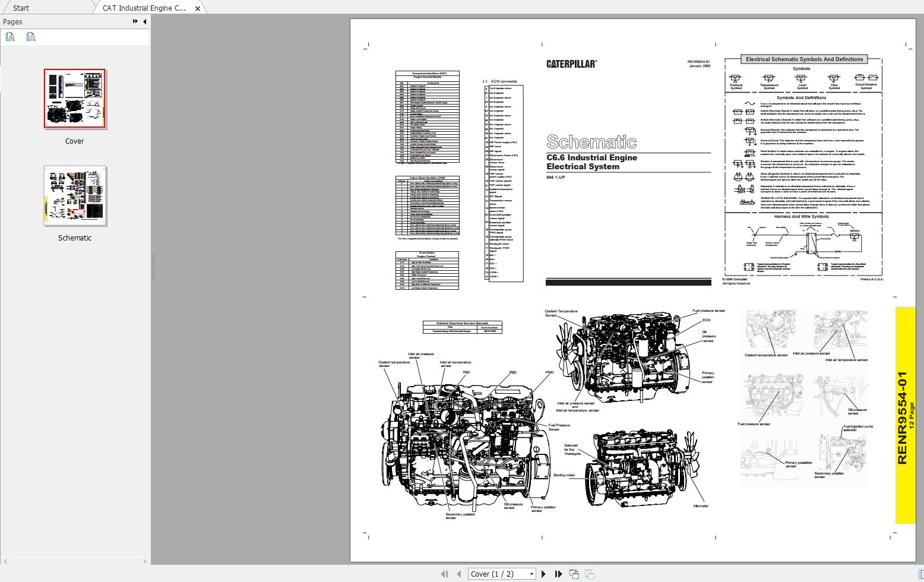Click the Starting motor label
This screenshot has height=582, width=924.
point(564,475)
